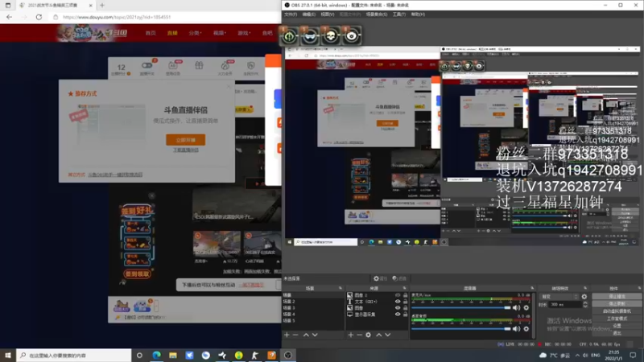This screenshot has width=644, height=362.
Task: Click the overlay skull icon
Action: click(331, 36)
